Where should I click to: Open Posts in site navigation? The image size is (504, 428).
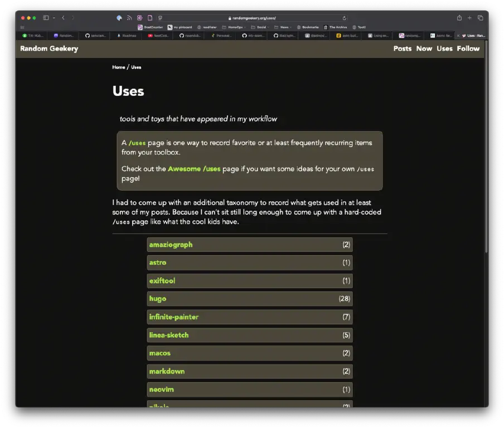point(403,48)
